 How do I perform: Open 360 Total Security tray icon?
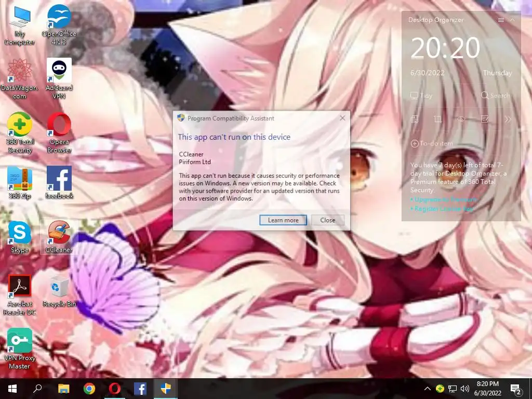(440, 389)
